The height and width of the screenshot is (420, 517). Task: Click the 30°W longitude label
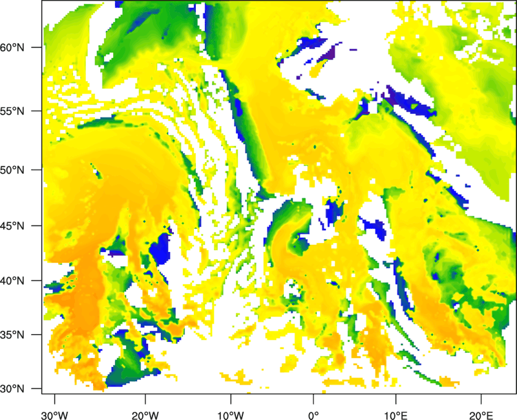[x=55, y=415]
